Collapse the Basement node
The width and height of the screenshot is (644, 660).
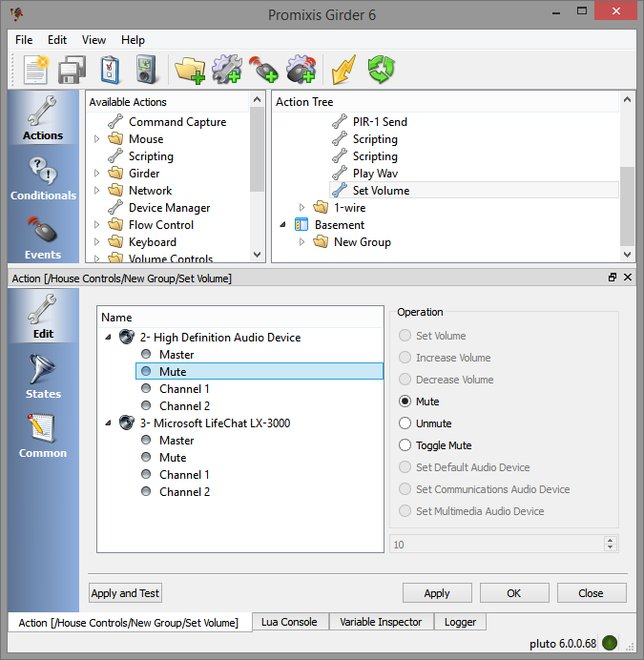tap(282, 225)
